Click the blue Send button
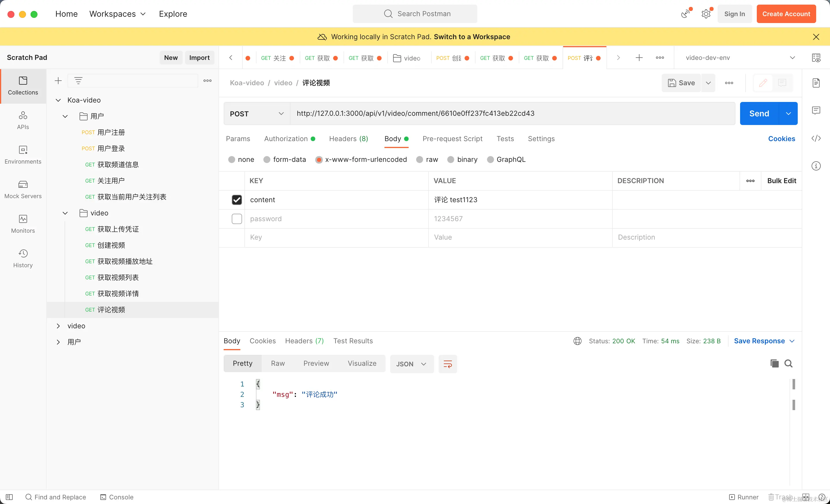The height and width of the screenshot is (504, 830). pyautogui.click(x=759, y=113)
